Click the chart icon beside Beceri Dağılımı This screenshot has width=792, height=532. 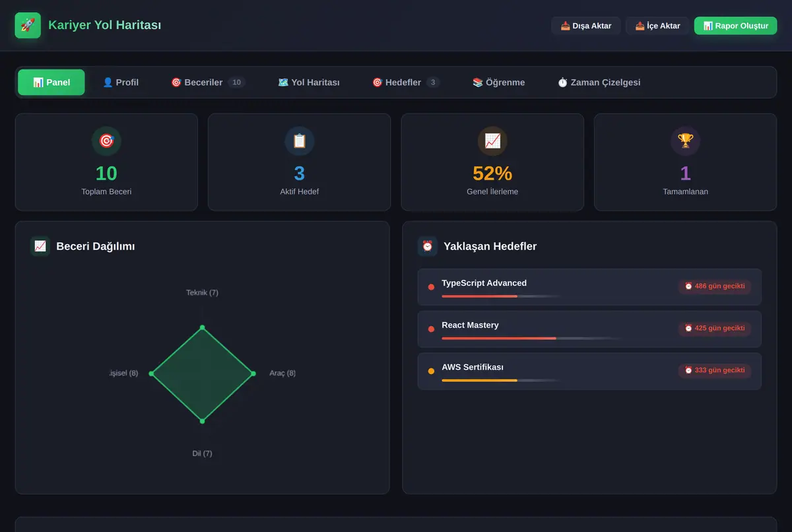coord(40,246)
